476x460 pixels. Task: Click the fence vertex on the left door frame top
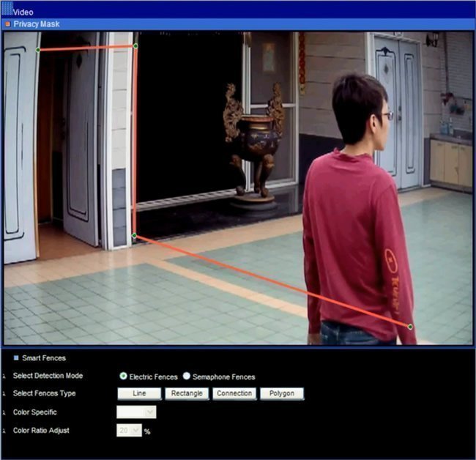point(38,50)
